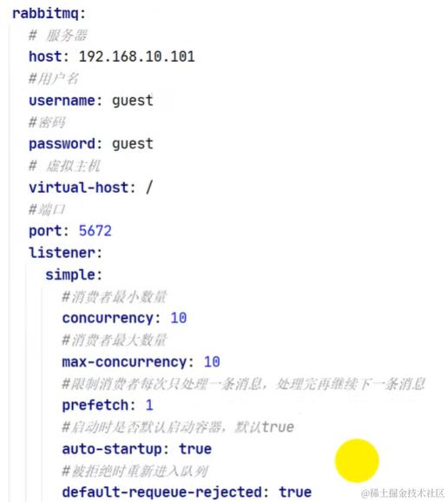Viewport: 448px width, 502px height.
Task: Click the slash value of virtual-host
Action: pos(149,188)
